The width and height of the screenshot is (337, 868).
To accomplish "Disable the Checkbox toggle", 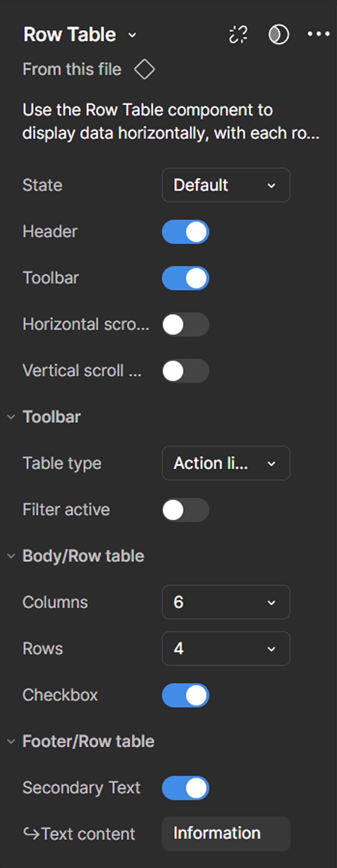I will [x=186, y=695].
